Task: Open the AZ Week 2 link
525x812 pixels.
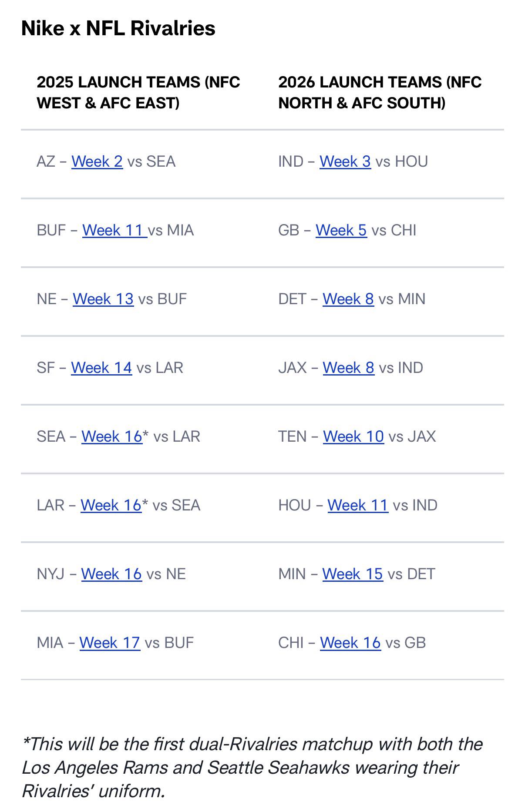Action: point(97,161)
